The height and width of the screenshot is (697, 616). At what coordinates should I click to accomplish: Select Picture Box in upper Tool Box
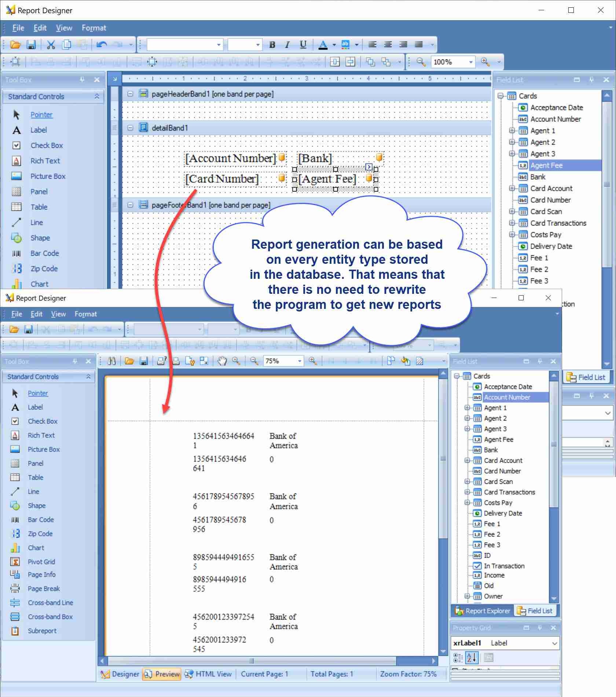tap(48, 176)
